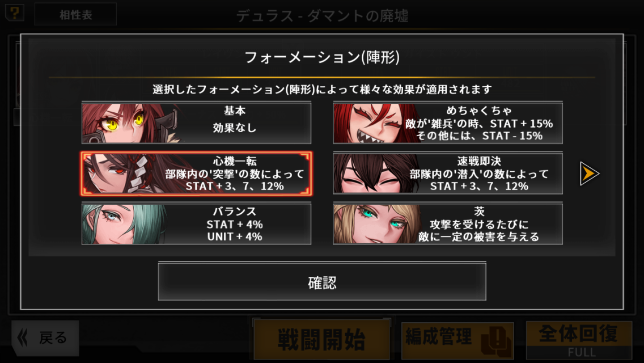Click the double chevron on the back button
The width and height of the screenshot is (644, 363).
23,338
